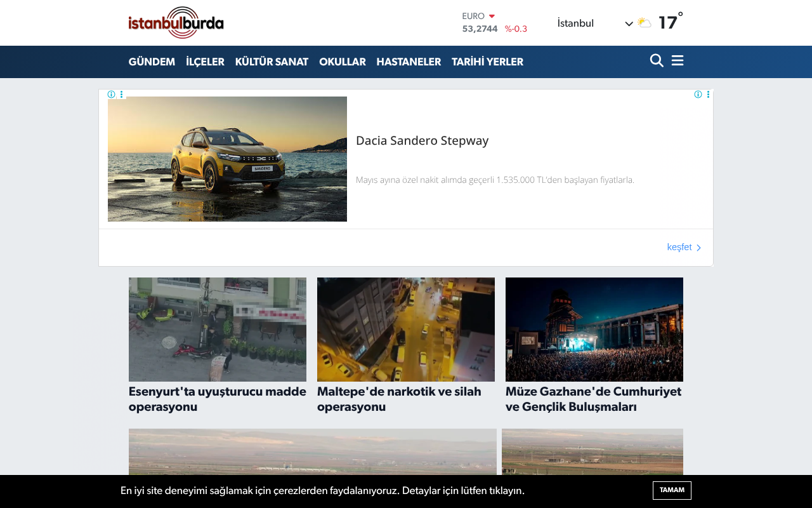The width and height of the screenshot is (812, 508).
Task: Open Müze Gazhane'de Cumhuriyet ve Gençlik headline
Action: (594, 399)
